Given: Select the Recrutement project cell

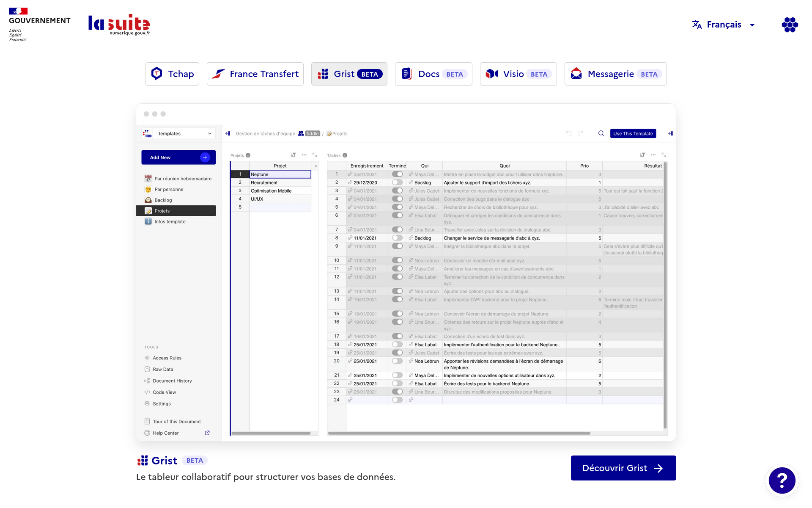Looking at the screenshot, I should coord(280,182).
